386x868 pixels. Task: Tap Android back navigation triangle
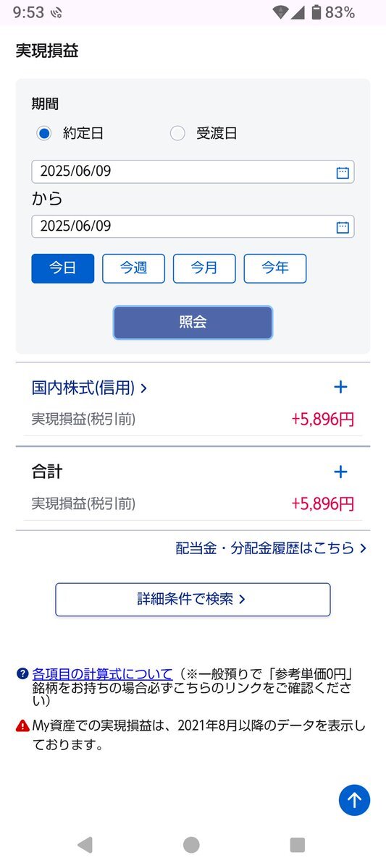click(85, 845)
